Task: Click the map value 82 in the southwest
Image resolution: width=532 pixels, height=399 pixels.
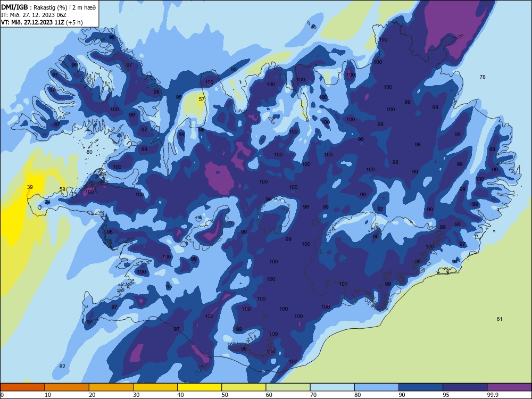Action: [x=62, y=366]
